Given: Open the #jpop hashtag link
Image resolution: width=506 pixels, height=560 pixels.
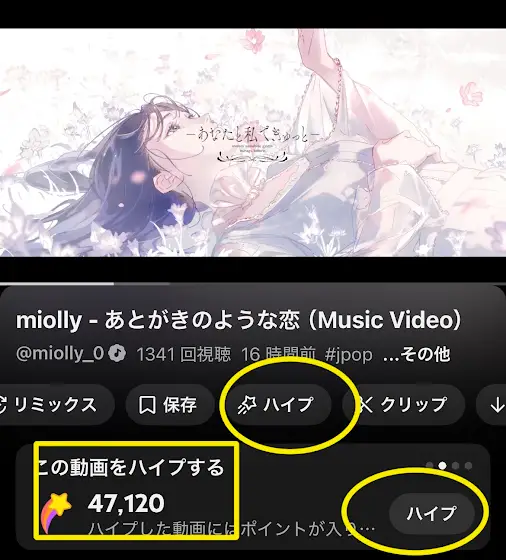Looking at the screenshot, I should coord(349,354).
